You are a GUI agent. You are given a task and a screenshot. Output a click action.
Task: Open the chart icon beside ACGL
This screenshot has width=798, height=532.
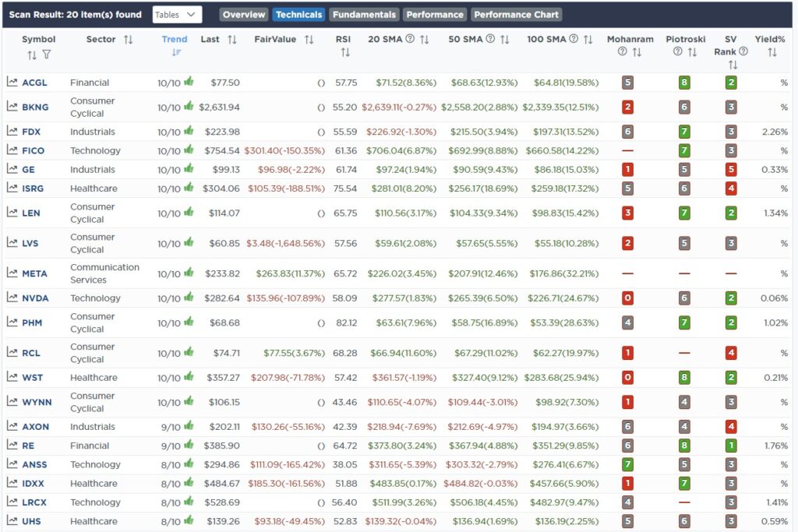tap(12, 82)
